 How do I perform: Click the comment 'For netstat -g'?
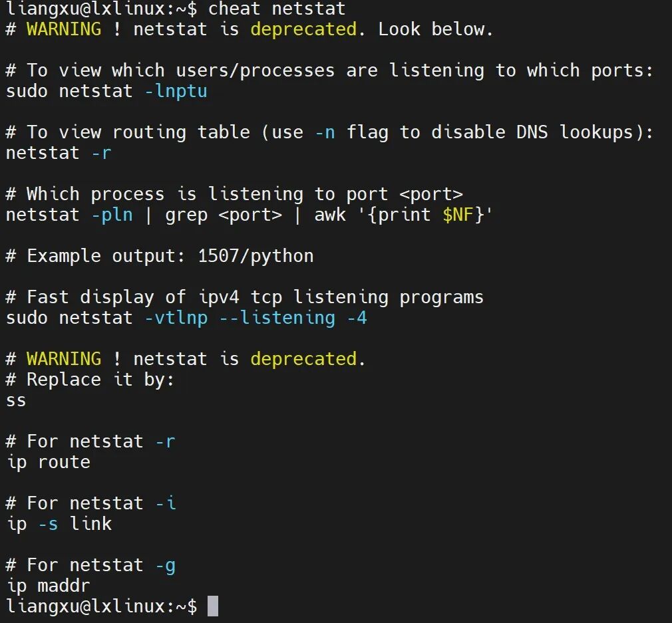pyautogui.click(x=90, y=565)
